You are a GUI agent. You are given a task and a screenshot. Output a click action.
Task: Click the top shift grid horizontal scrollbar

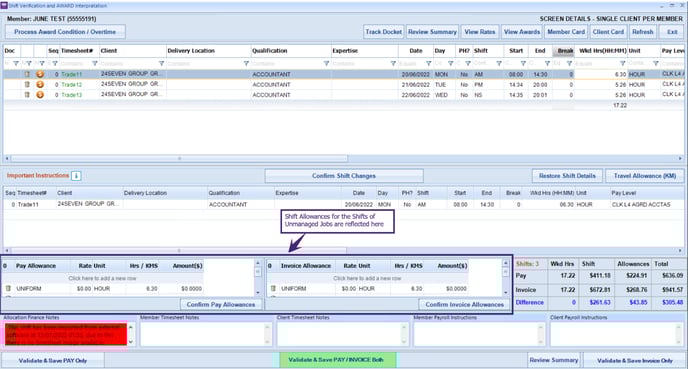pyautogui.click(x=179, y=158)
